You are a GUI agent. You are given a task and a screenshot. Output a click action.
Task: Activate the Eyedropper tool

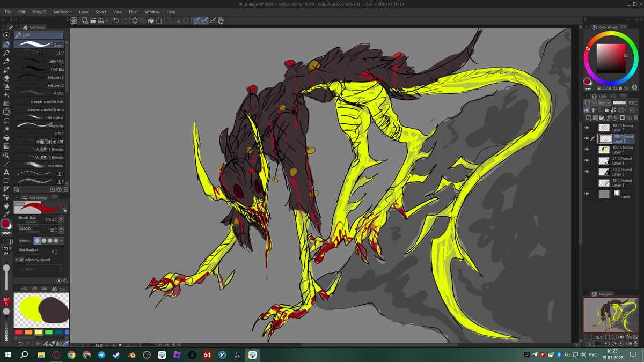tap(6, 215)
